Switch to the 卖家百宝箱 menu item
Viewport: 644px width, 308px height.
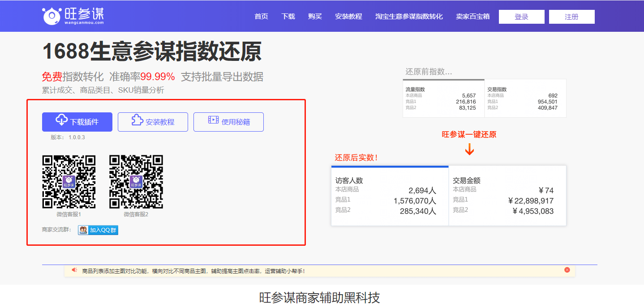[x=473, y=16]
